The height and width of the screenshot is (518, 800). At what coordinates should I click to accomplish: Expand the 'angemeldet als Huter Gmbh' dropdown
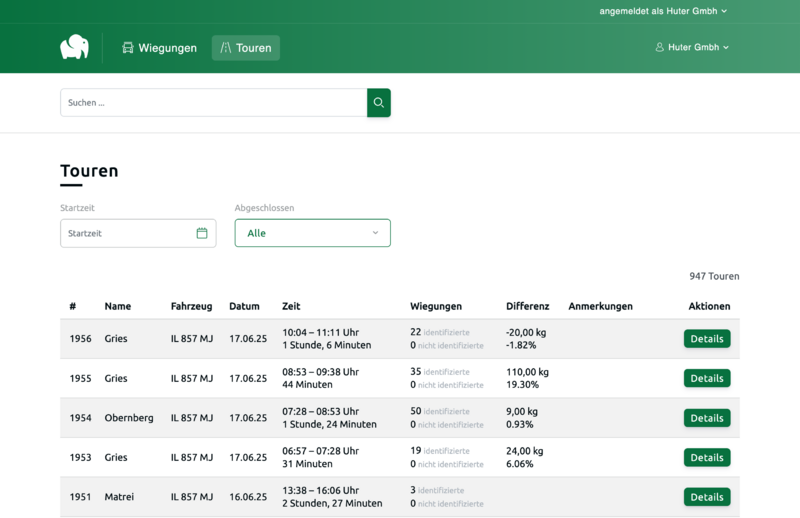[663, 11]
